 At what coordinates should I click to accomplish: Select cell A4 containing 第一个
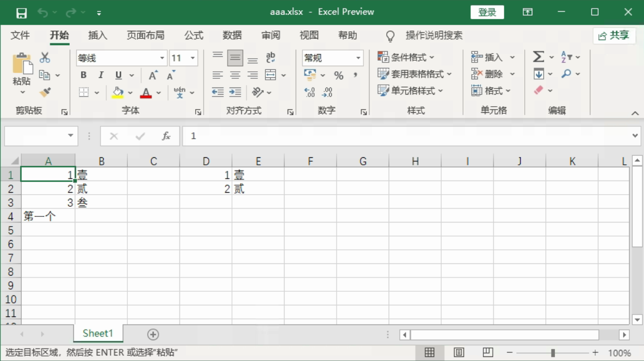click(48, 216)
